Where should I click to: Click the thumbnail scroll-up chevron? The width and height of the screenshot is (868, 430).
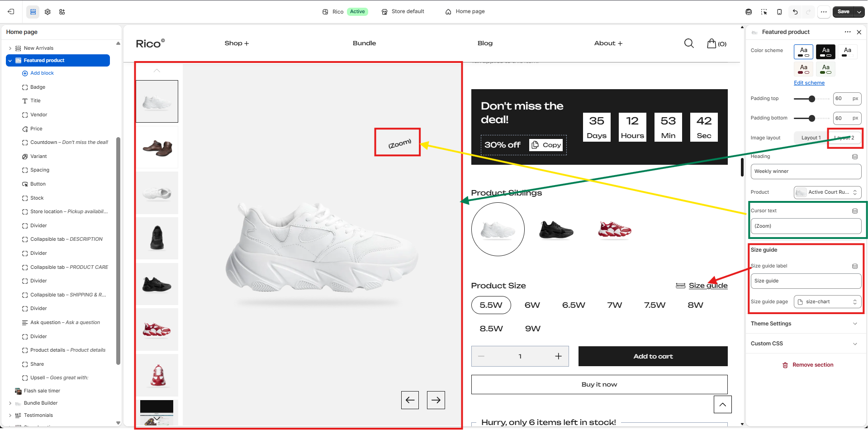click(157, 71)
